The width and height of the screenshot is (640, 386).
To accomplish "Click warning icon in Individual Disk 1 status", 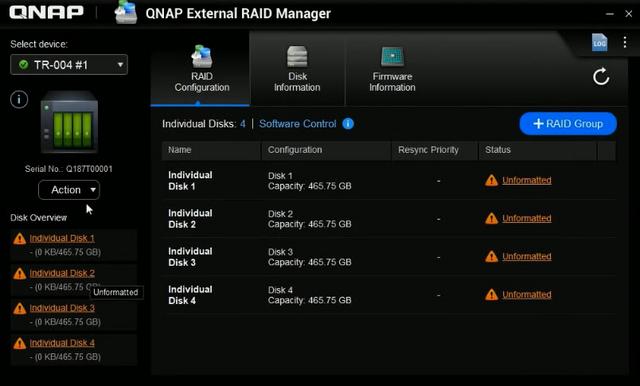I will point(491,180).
